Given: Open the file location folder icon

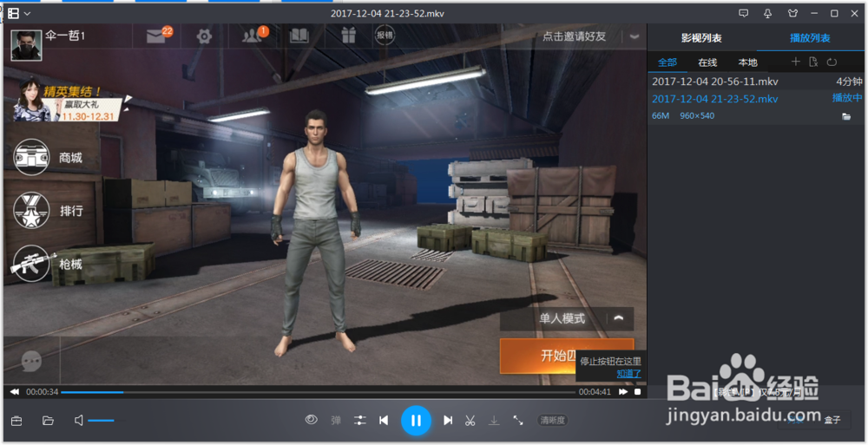Looking at the screenshot, I should point(846,116).
